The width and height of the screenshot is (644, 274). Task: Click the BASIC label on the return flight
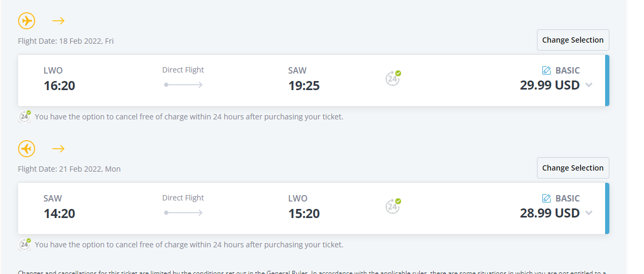click(x=567, y=198)
